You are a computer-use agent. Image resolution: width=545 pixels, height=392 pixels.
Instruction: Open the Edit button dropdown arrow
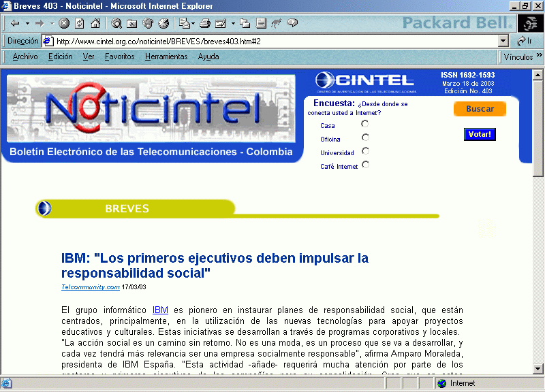pyautogui.click(x=233, y=24)
